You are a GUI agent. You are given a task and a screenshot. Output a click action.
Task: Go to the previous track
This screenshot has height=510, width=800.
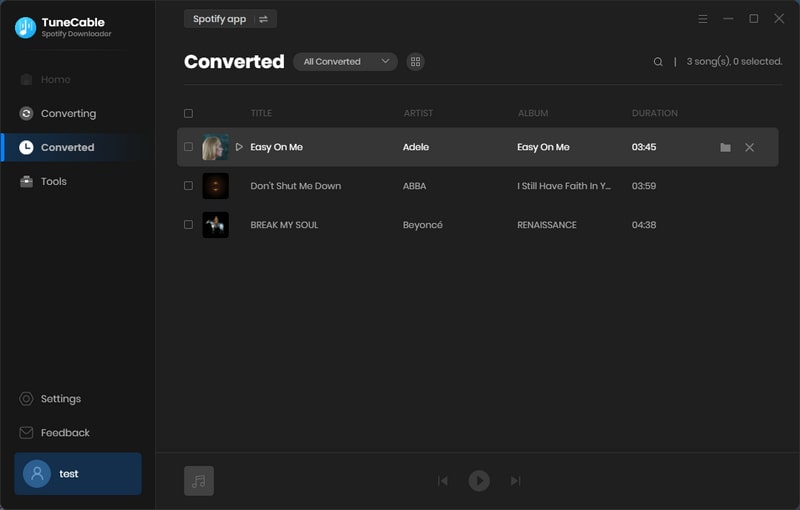click(443, 481)
